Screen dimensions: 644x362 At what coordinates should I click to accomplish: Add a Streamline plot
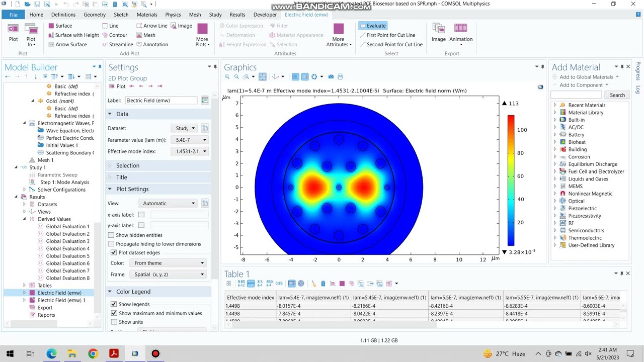[x=117, y=44]
